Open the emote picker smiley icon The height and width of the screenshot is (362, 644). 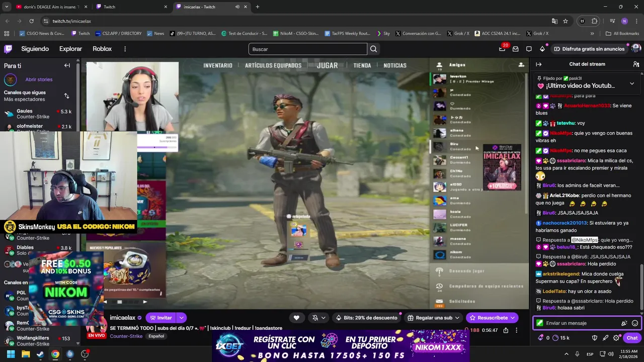coord(635,323)
